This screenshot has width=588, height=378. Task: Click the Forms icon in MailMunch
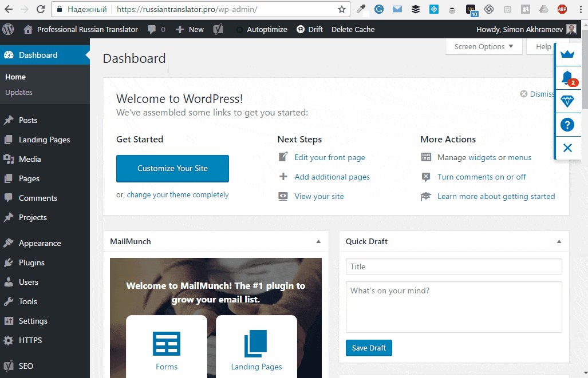[x=167, y=344]
